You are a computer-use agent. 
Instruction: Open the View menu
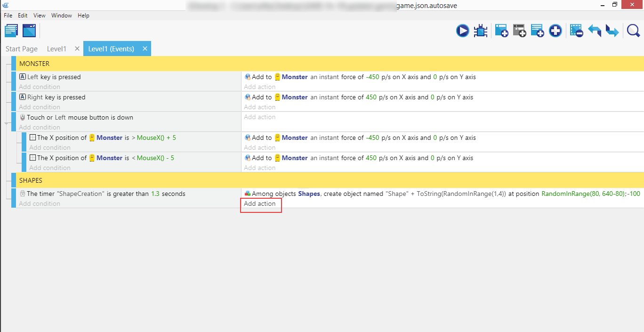coord(40,16)
